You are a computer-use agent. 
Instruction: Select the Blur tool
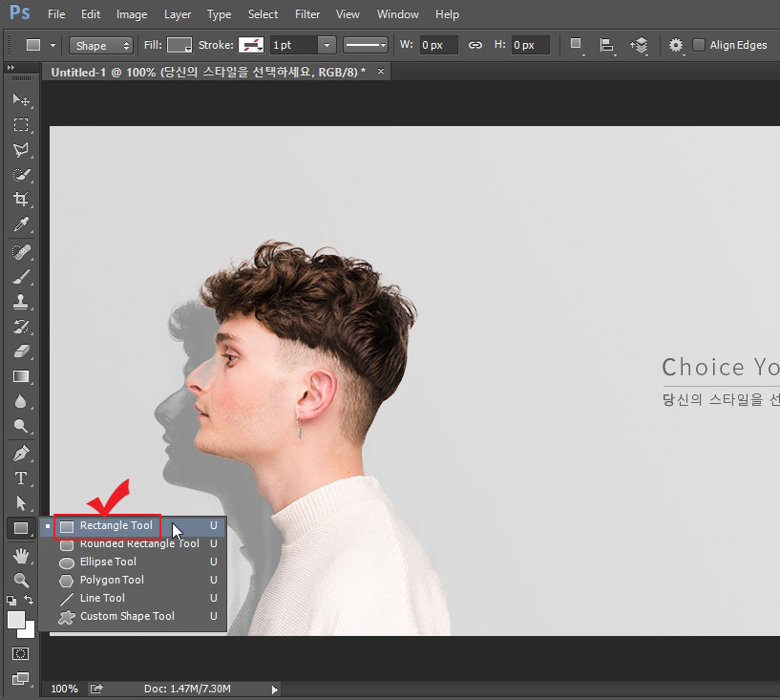click(x=21, y=401)
